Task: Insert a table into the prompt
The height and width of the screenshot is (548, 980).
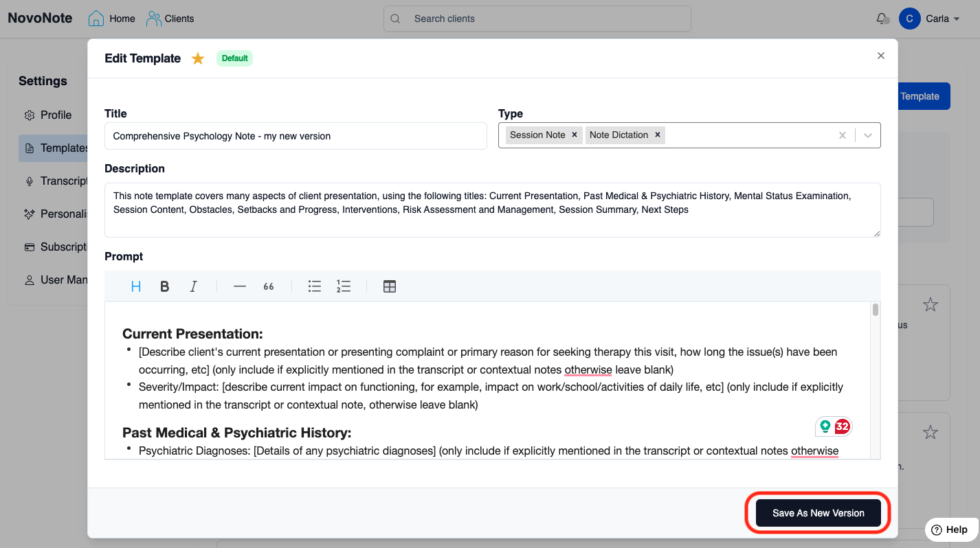Action: click(x=390, y=286)
